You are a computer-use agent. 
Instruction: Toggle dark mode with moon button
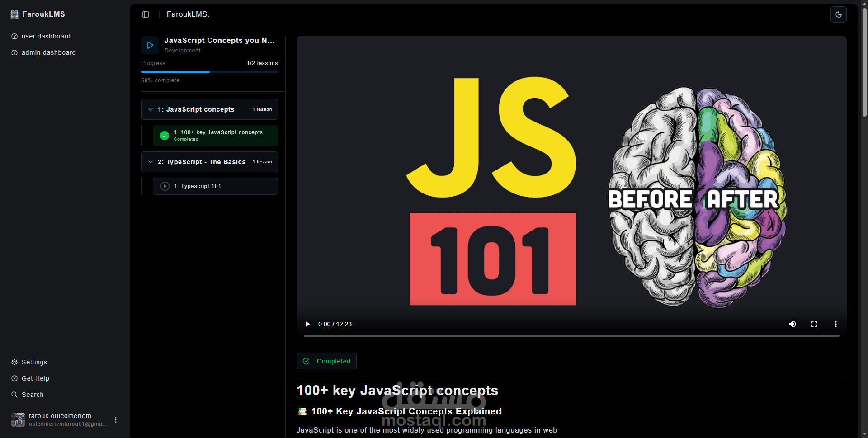coord(838,14)
